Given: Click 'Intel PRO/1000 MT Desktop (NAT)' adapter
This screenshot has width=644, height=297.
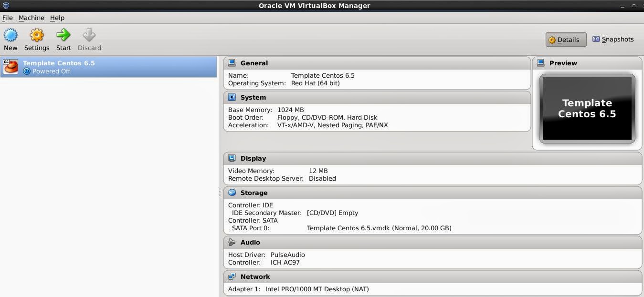Looking at the screenshot, I should [x=317, y=289].
